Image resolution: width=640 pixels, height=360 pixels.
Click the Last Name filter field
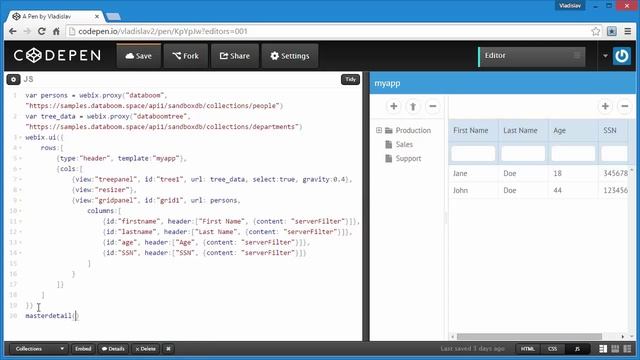523,153
